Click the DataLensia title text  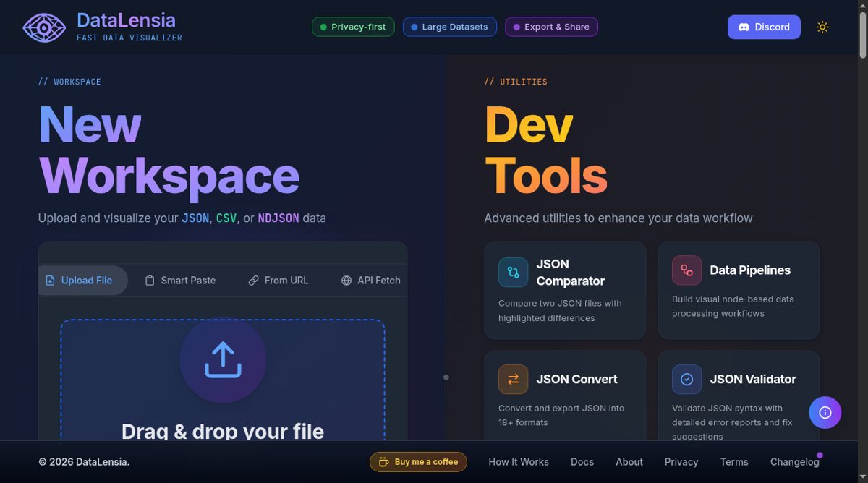pos(126,20)
